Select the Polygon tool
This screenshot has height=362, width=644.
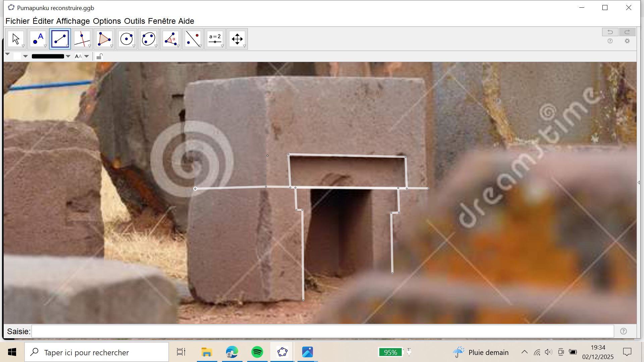click(x=104, y=39)
